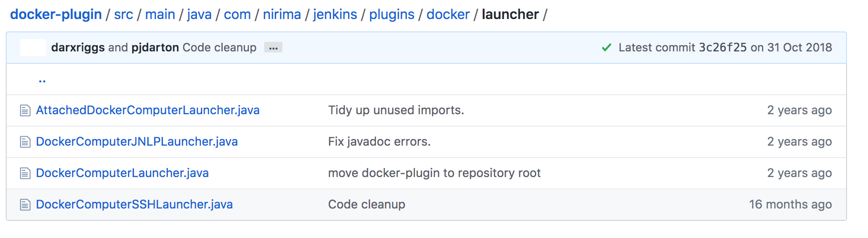Click the file icon beside AttachedDockerComputerLauncher.java
Screen dimensions: 868x238
[25, 111]
